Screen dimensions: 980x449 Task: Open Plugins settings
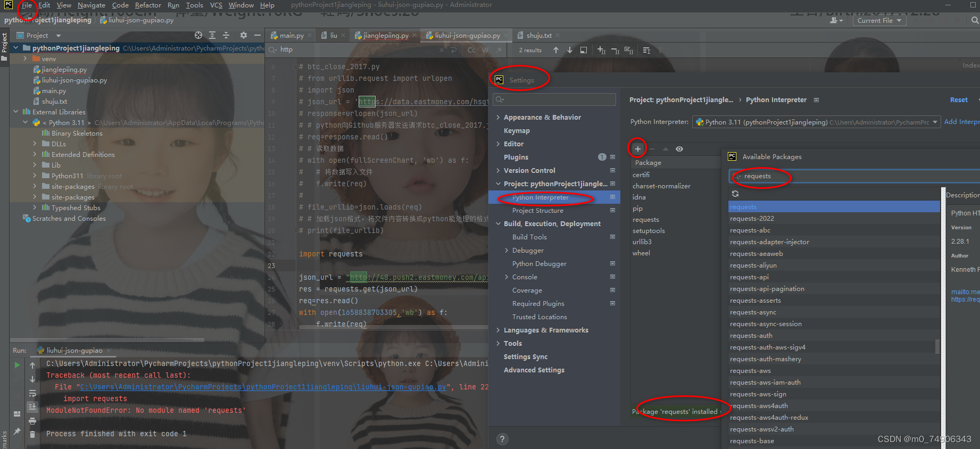point(516,157)
